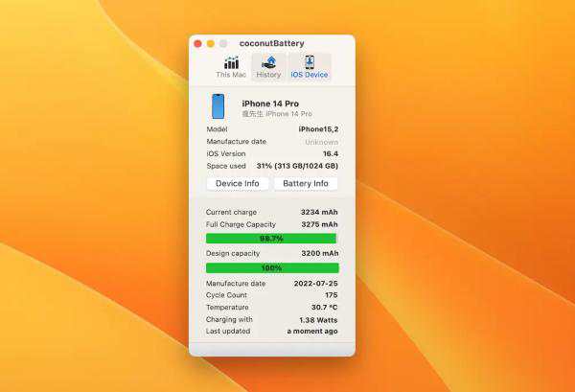
Task: Click the iOS Device label
Action: pyautogui.click(x=310, y=75)
